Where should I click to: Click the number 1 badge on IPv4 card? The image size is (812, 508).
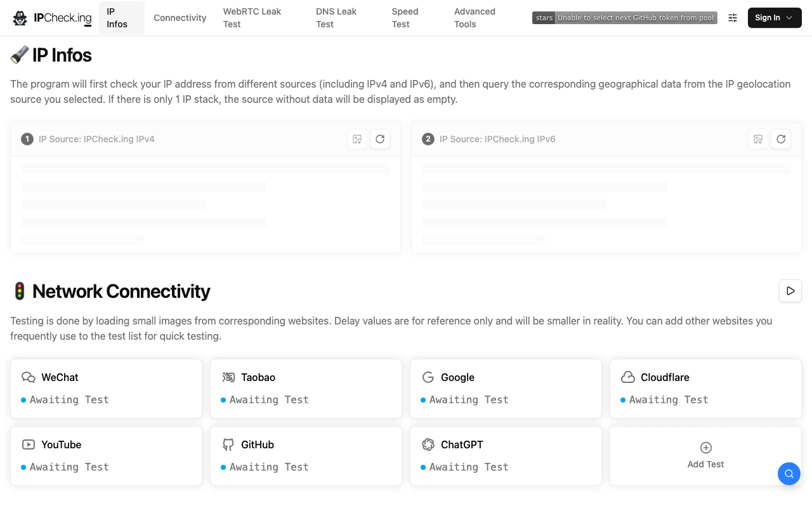tap(27, 139)
